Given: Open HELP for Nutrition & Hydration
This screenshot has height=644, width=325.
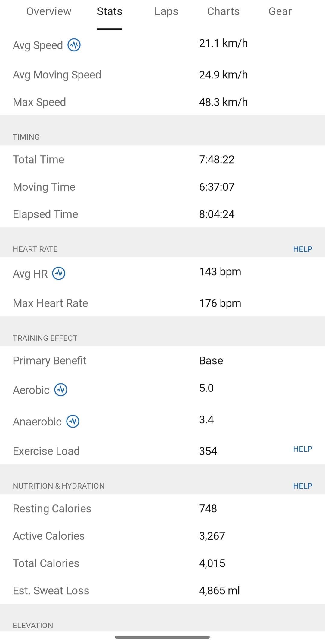Looking at the screenshot, I should click(303, 486).
